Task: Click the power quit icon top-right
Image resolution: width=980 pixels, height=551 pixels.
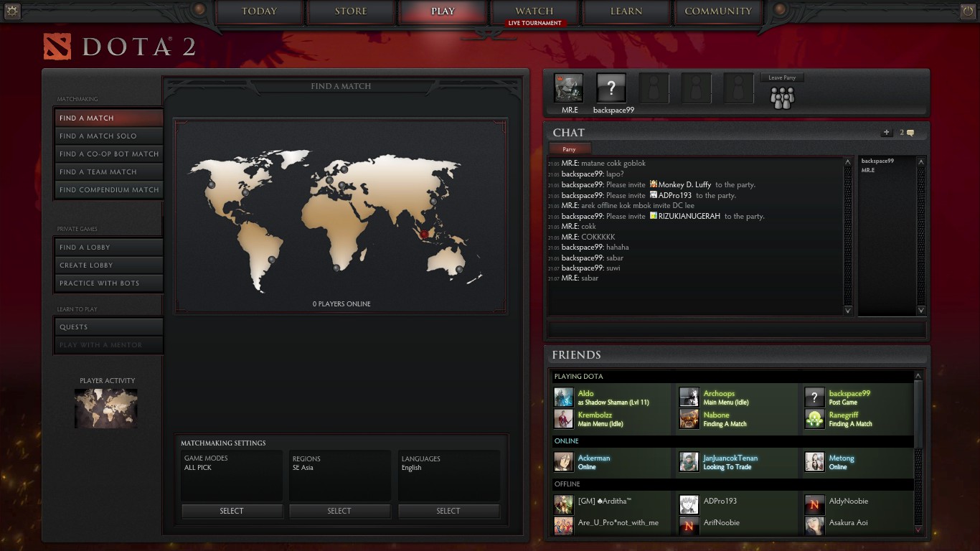Action: point(968,11)
